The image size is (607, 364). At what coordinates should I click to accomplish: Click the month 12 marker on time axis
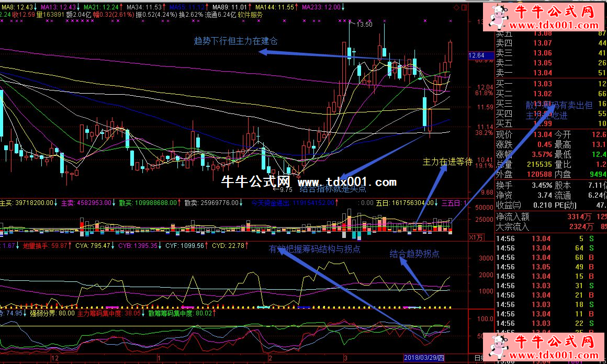click(x=54, y=358)
